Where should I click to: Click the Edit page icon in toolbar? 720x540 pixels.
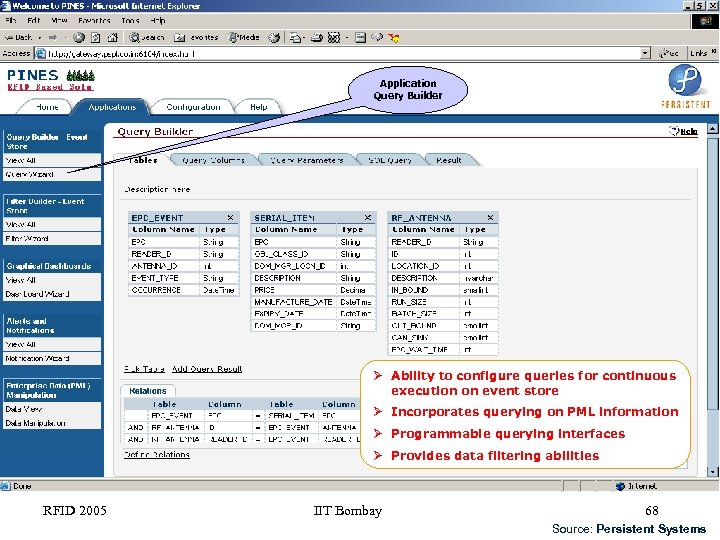point(334,38)
